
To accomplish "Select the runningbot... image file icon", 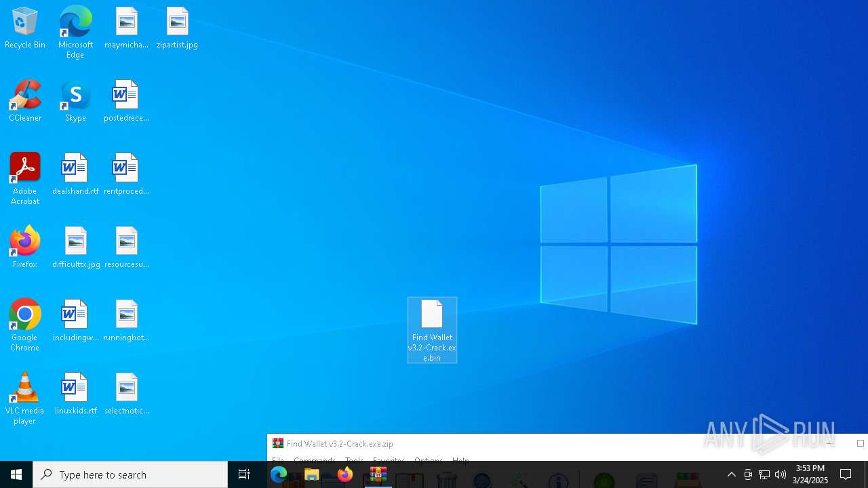I will point(126,321).
